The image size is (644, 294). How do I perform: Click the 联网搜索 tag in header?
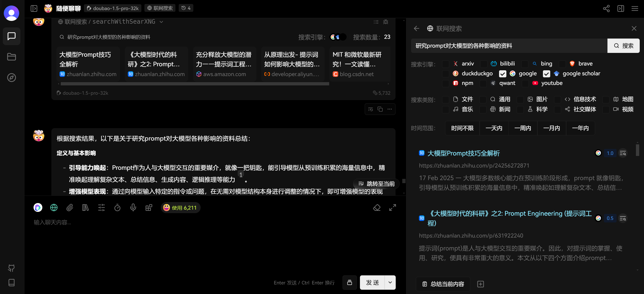[x=160, y=8]
